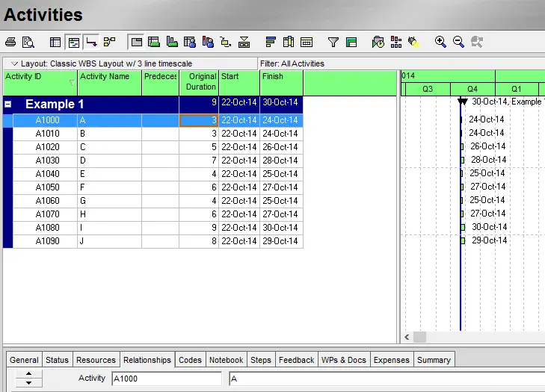The height and width of the screenshot is (392, 545).
Task: Click the Example 1 summary bar marker
Action: click(x=463, y=102)
